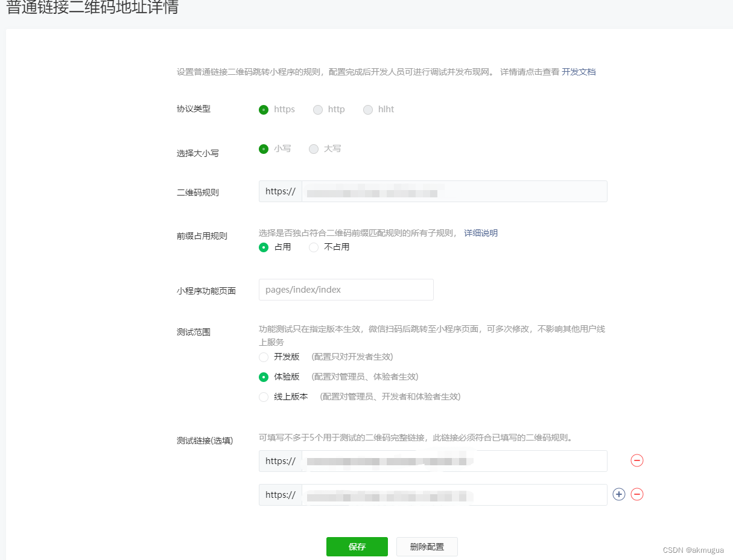Click the 测试范围 label
Image resolution: width=733 pixels, height=560 pixels.
(x=194, y=332)
